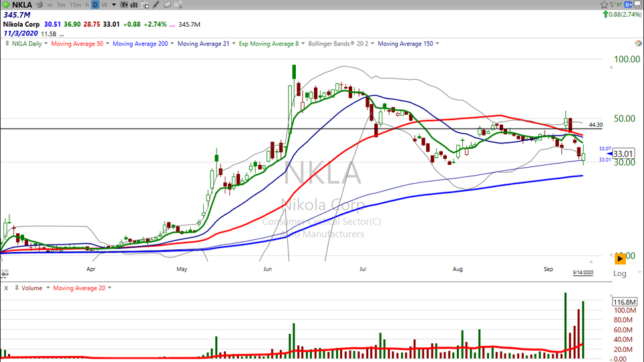
Task: Open the more timeframes dropdown arrow
Action: [114, 5]
